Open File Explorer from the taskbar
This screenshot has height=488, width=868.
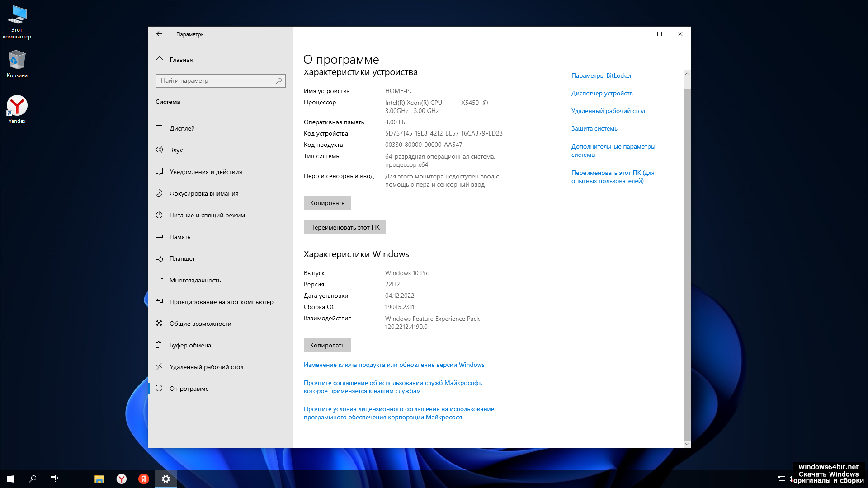99,479
